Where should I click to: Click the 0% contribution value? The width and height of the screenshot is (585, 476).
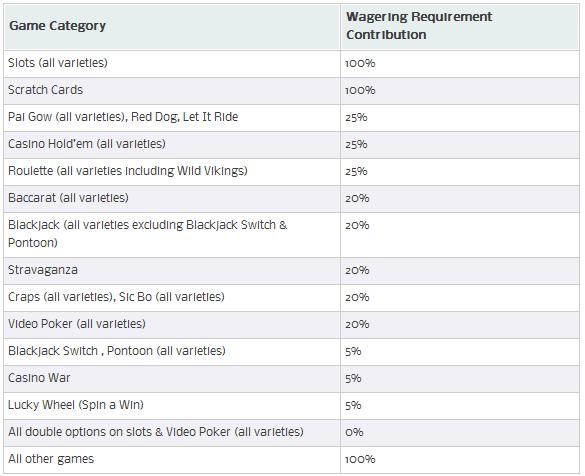(x=354, y=432)
